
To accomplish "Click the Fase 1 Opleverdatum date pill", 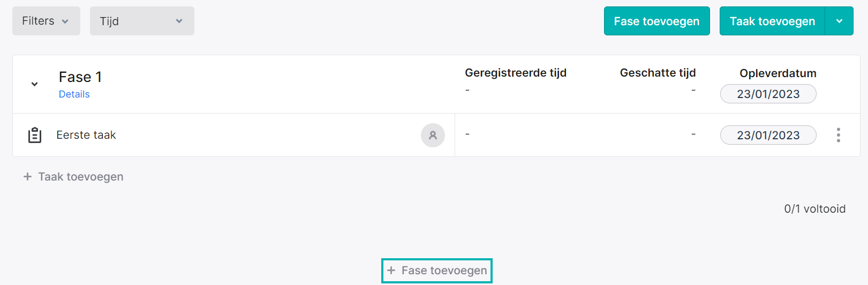I will point(768,94).
